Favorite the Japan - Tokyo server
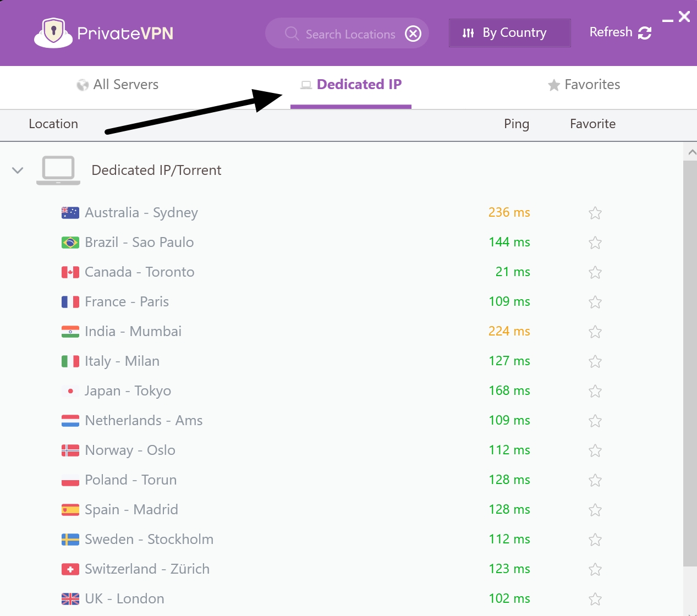697x616 pixels. pos(595,391)
